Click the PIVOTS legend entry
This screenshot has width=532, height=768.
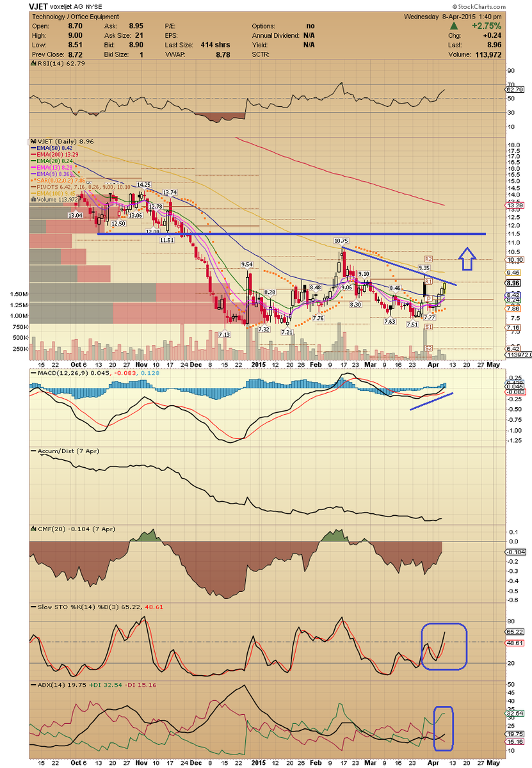81,186
